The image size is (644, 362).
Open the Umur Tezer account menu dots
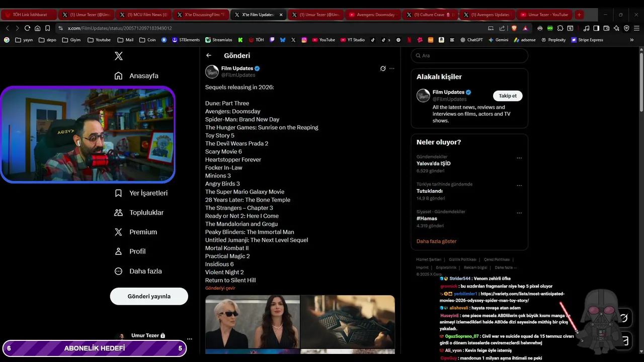[189, 339]
